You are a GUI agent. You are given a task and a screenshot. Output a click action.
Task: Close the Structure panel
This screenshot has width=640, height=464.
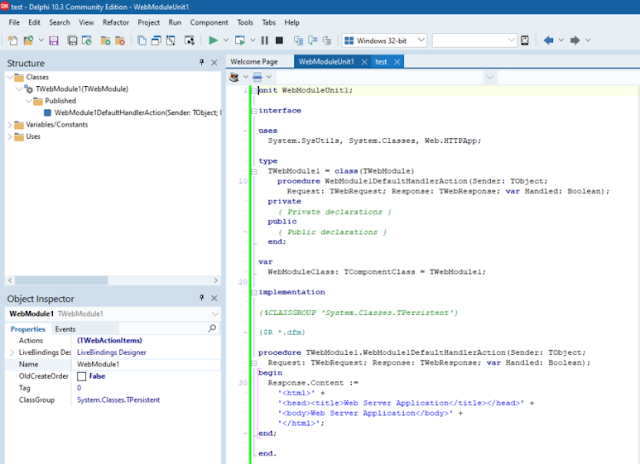(214, 62)
